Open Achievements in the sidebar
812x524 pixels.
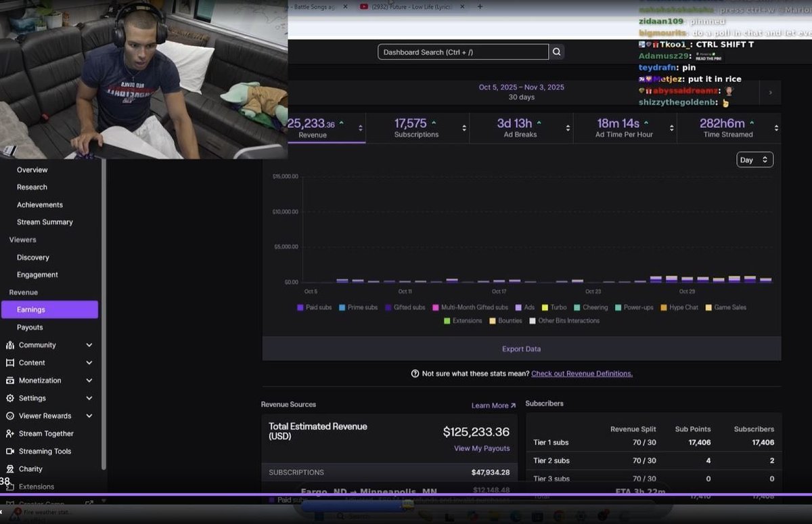[40, 205]
